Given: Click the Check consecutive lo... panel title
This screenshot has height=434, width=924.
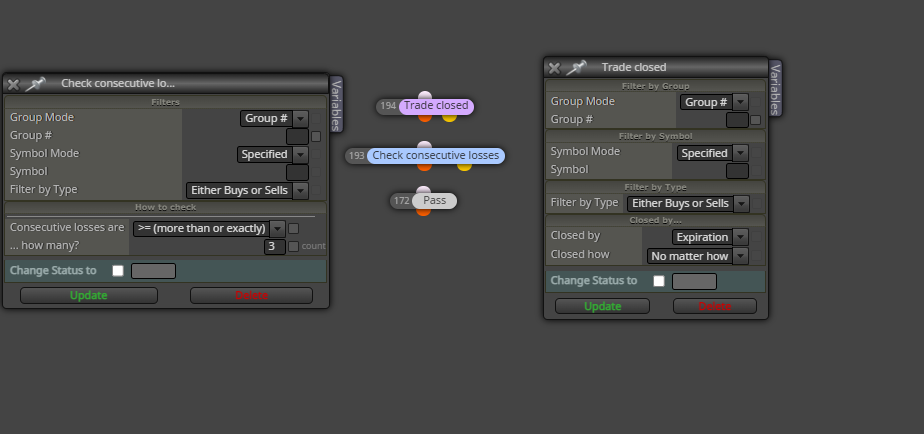Looking at the screenshot, I should click(x=118, y=83).
